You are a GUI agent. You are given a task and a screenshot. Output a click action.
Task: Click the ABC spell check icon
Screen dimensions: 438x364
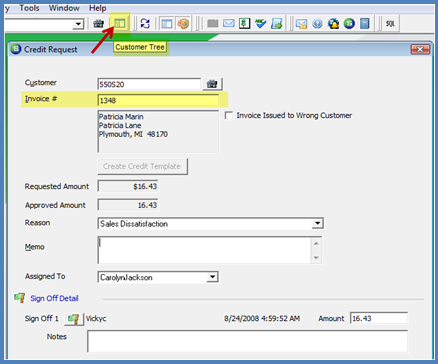tap(260, 24)
